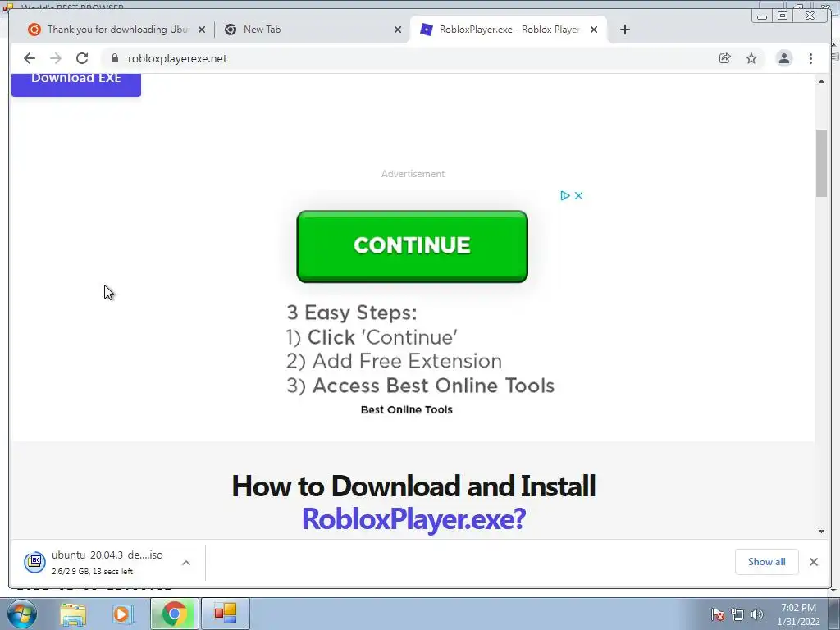The image size is (840, 630).
Task: Click the RobloxPlayer.exe? heading text
Action: [413, 518]
